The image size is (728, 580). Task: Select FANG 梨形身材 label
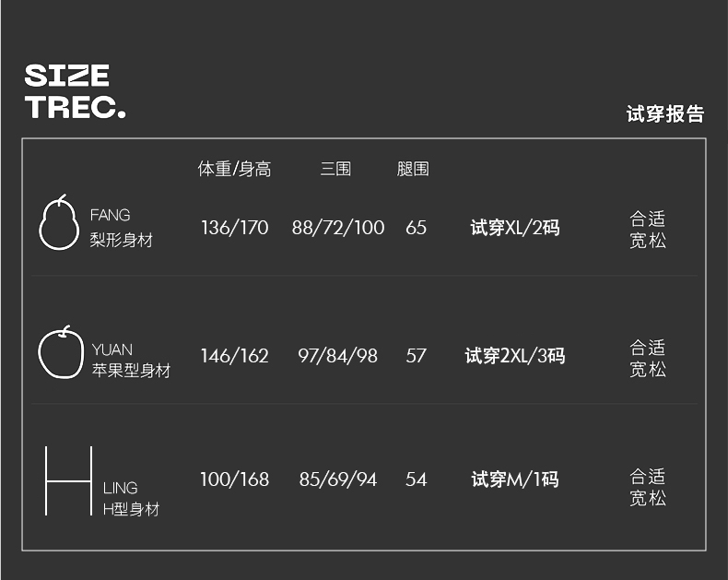click(x=121, y=228)
